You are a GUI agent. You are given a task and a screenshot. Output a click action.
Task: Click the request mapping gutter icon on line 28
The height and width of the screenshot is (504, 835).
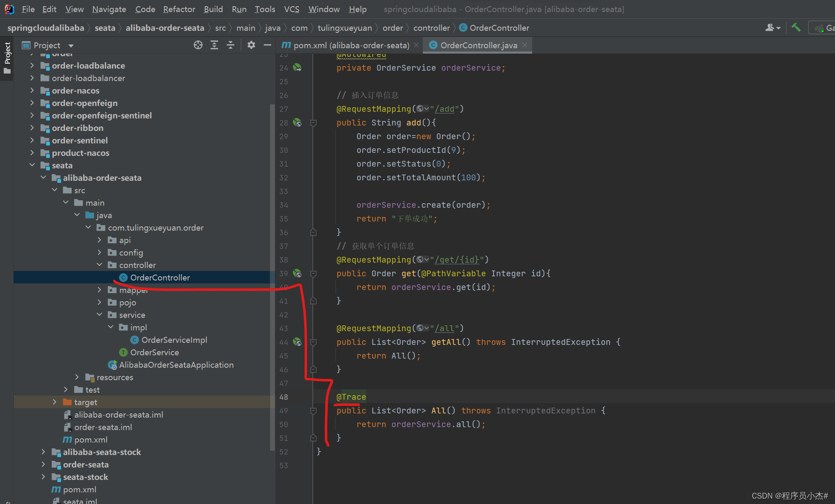[x=297, y=123]
